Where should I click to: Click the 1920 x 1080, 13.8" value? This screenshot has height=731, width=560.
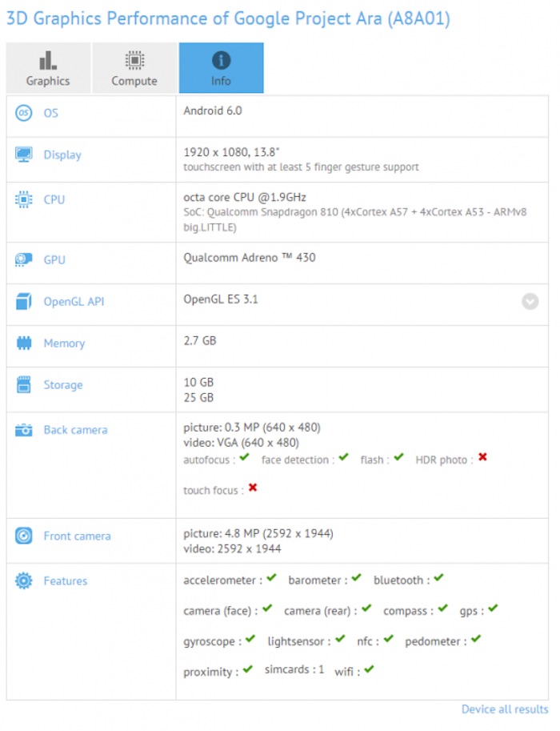231,152
